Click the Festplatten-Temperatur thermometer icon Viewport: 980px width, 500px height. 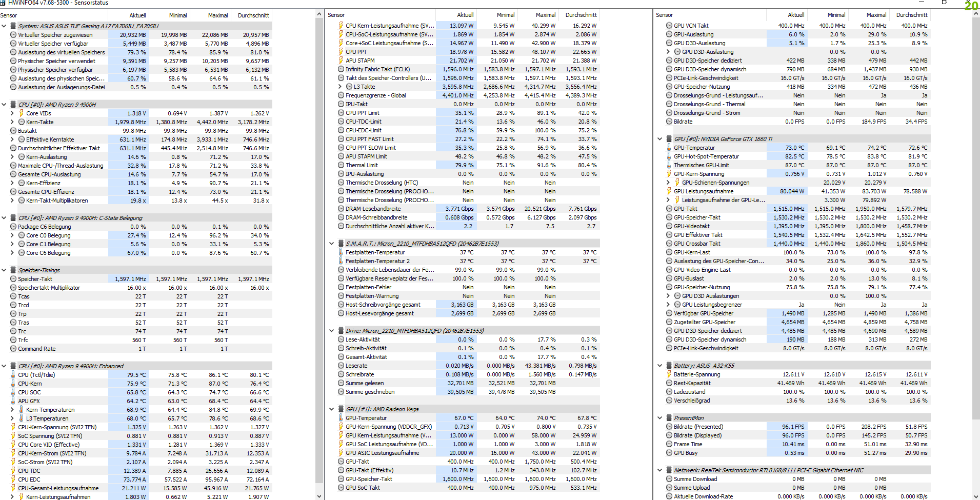(341, 252)
